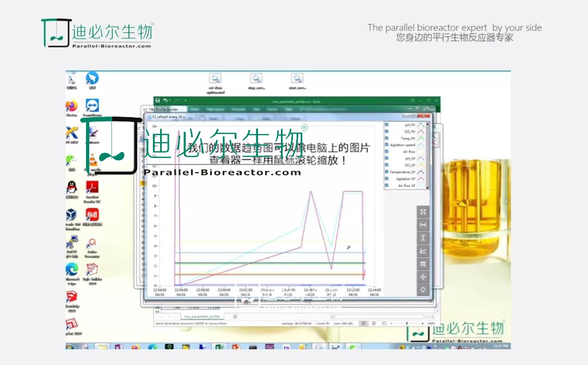Click the data table search button
588x365 pixels.
tap(423, 264)
